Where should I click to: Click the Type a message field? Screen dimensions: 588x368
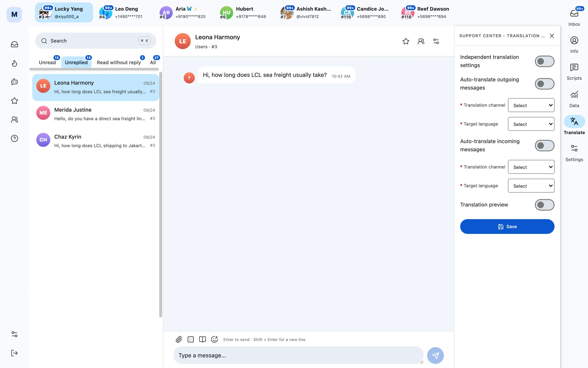tap(298, 355)
